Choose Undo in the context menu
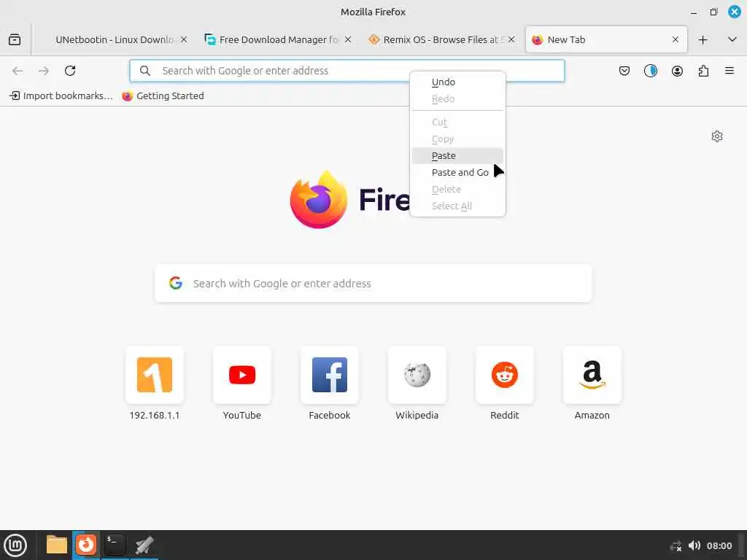 [x=457, y=82]
